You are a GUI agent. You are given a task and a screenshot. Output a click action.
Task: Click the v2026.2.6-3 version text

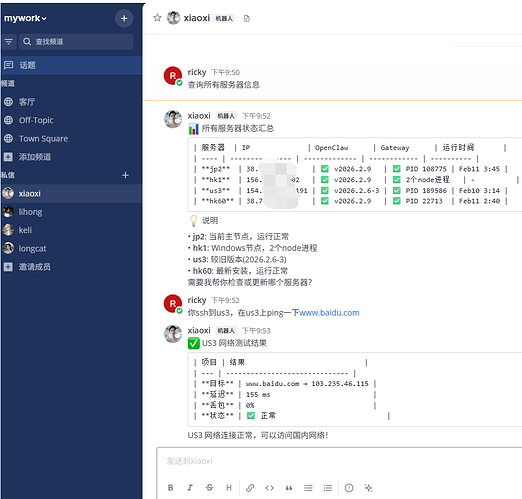(357, 191)
